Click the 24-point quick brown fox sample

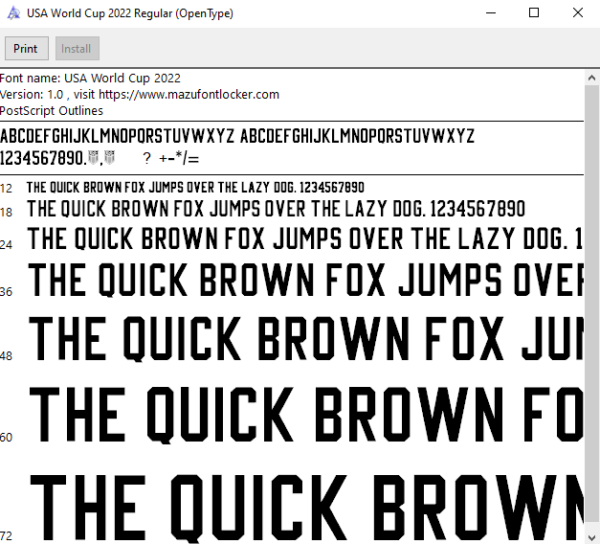coord(305,238)
